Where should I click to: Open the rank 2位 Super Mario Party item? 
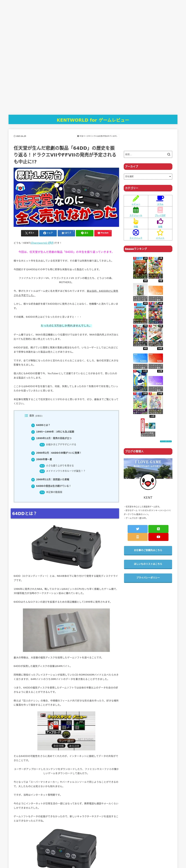coord(156,268)
